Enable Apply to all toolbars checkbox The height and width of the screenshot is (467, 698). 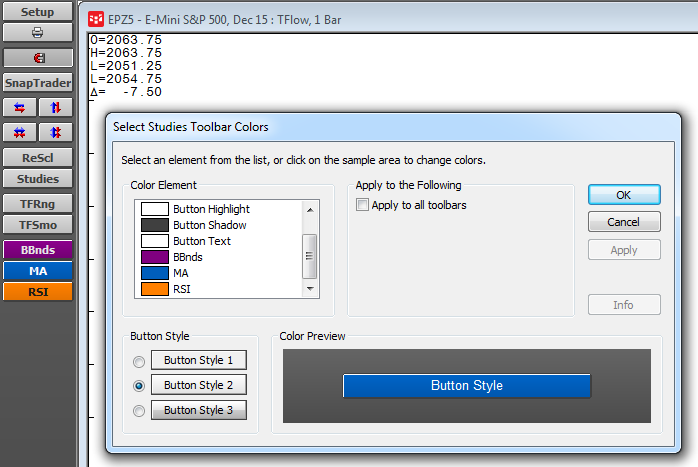click(x=363, y=205)
